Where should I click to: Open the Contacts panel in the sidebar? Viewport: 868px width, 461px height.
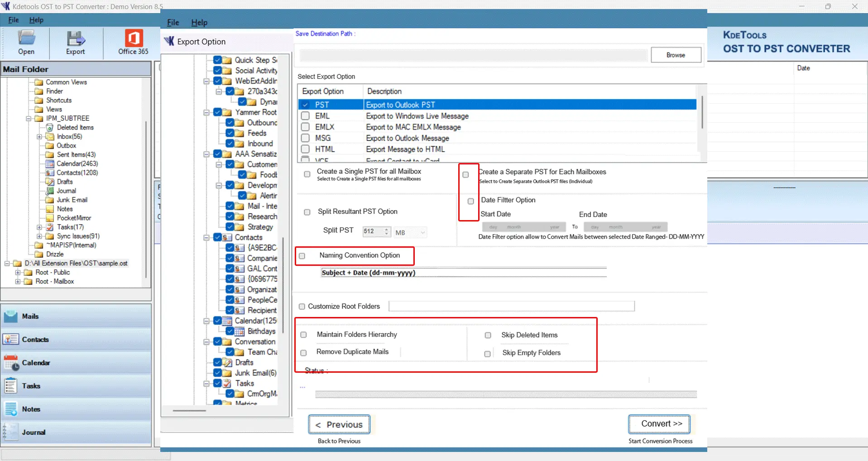(x=76, y=339)
